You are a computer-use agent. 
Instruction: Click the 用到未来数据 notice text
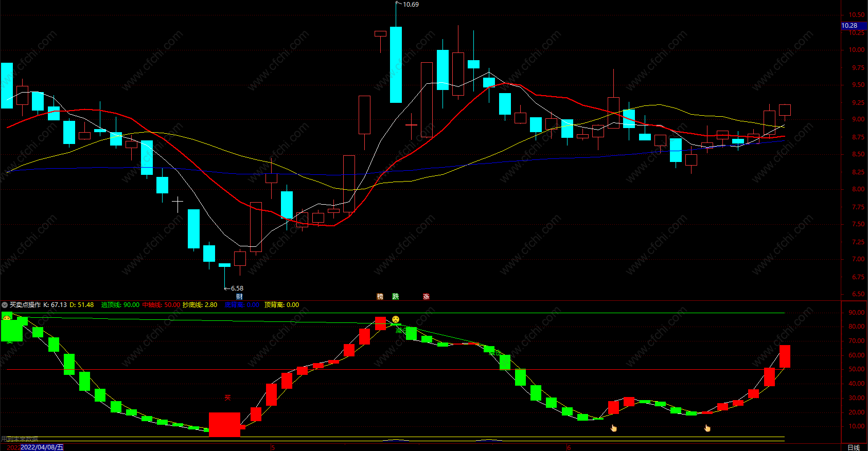coord(20,439)
